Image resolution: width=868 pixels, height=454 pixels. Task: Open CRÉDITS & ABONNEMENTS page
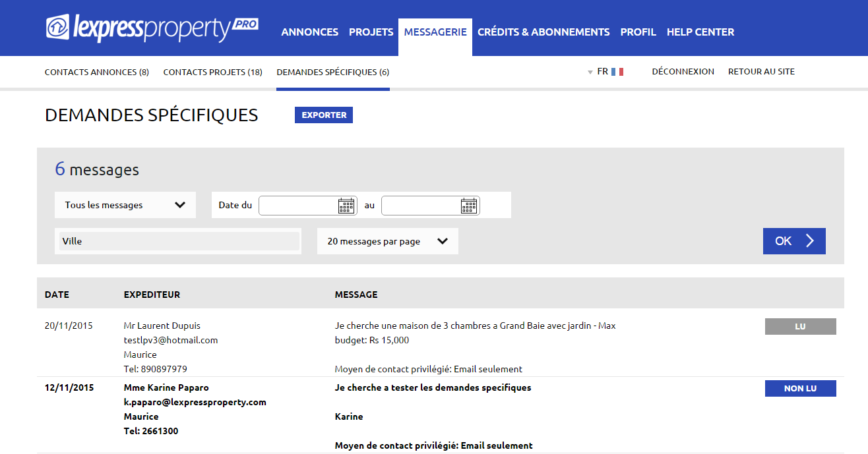543,32
